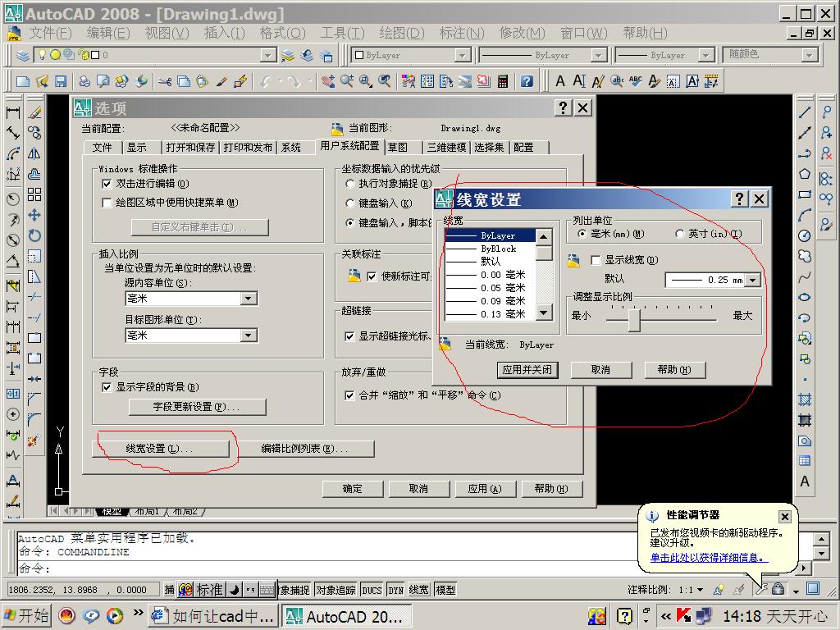Click the 开始 Start button
This screenshot has height=630, width=840.
tap(27, 616)
